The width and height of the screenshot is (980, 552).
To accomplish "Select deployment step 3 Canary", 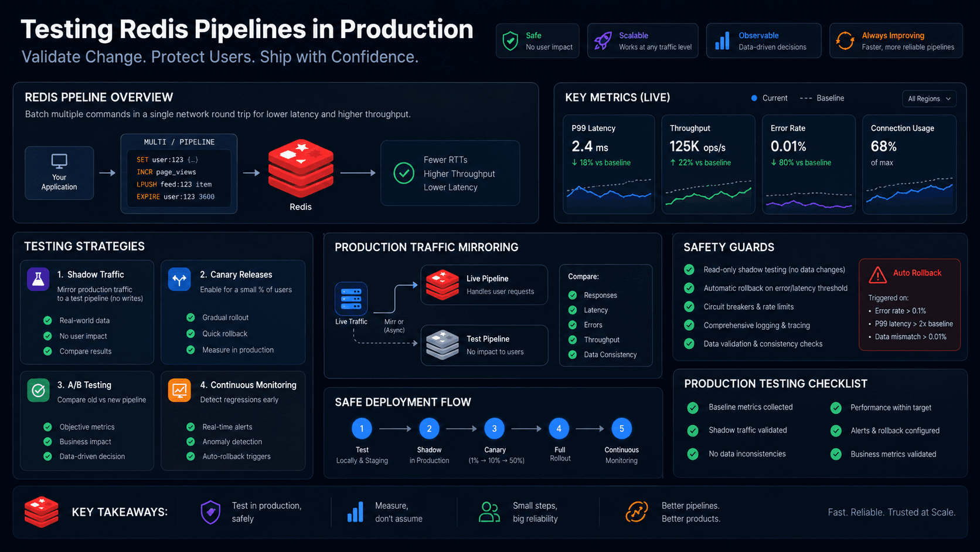I will click(494, 429).
